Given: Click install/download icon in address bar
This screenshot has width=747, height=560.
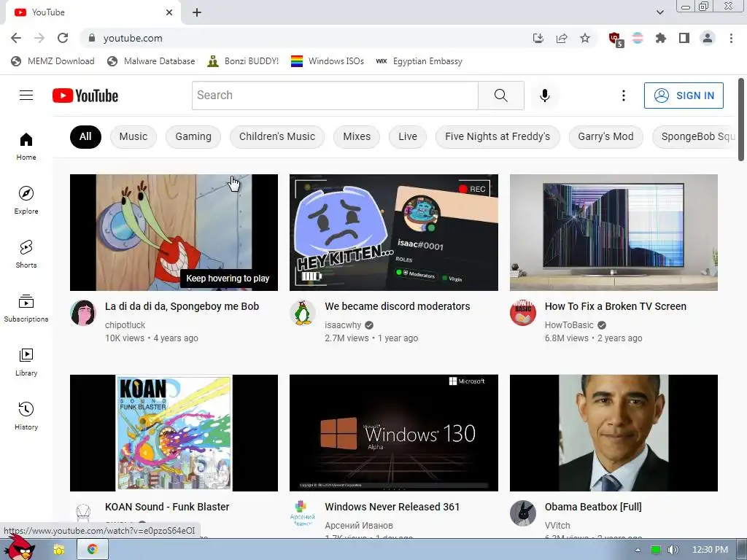Looking at the screenshot, I should (x=538, y=38).
